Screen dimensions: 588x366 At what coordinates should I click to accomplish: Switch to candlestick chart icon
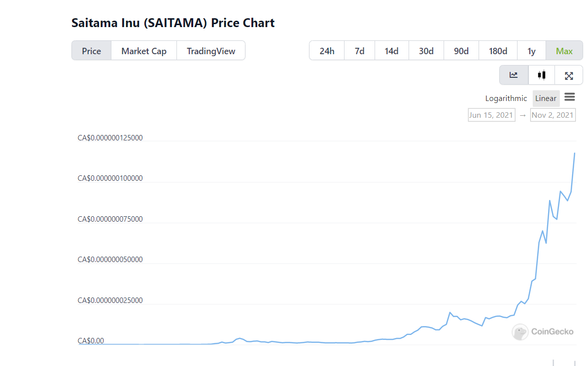[x=542, y=75]
